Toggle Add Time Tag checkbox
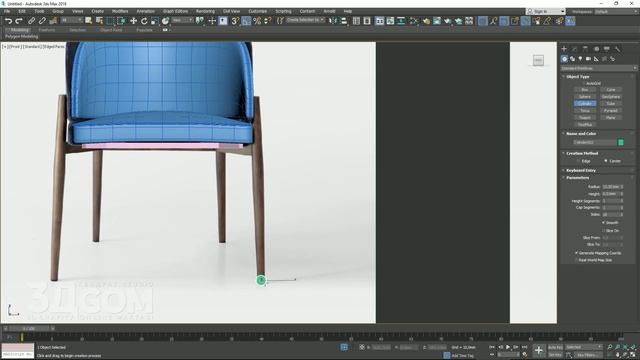 [x=447, y=356]
